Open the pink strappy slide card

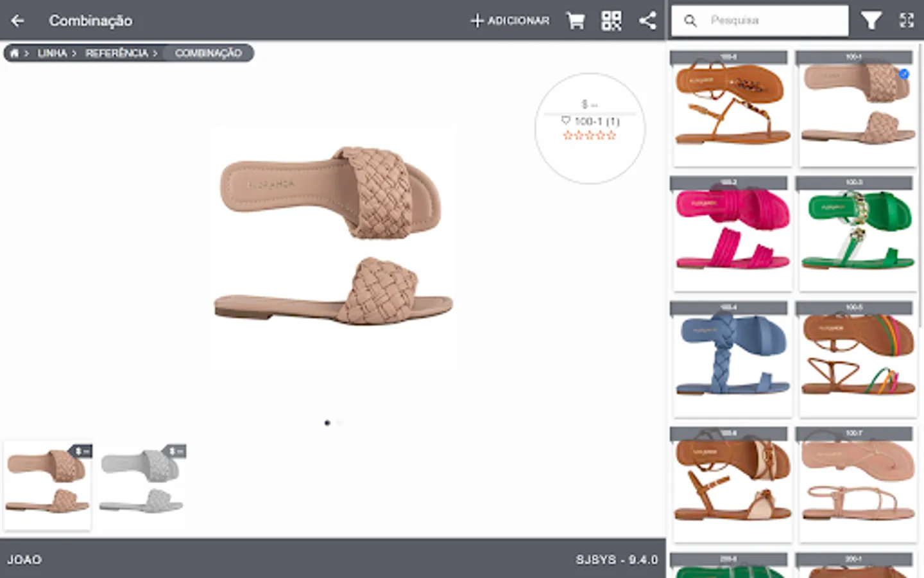click(732, 234)
